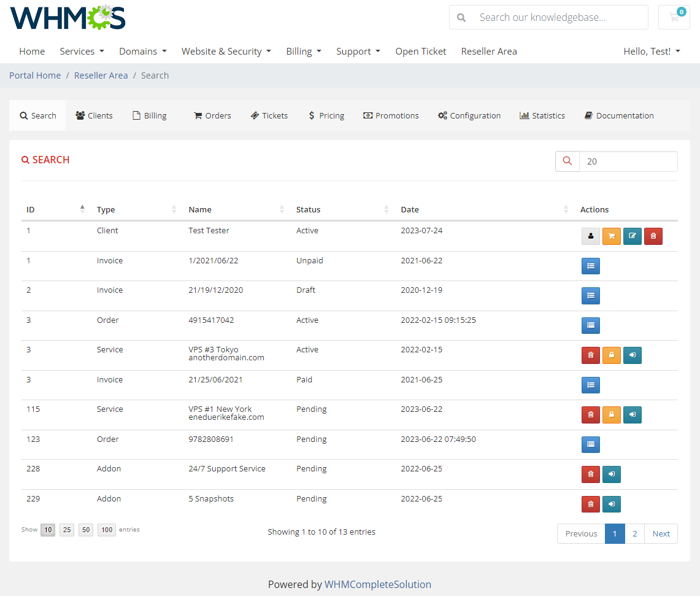This screenshot has width=700, height=596.
Task: Open the Services dropdown menu
Action: pyautogui.click(x=82, y=51)
